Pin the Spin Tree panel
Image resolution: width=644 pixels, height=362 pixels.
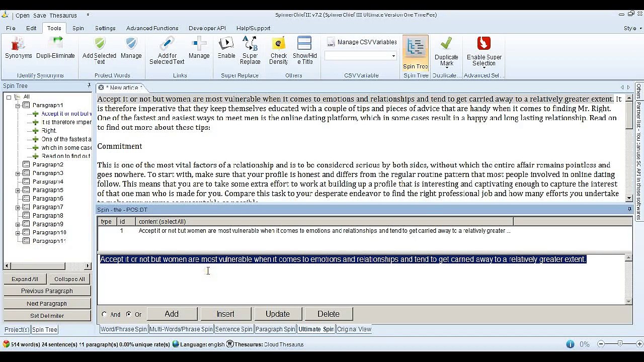click(x=89, y=85)
